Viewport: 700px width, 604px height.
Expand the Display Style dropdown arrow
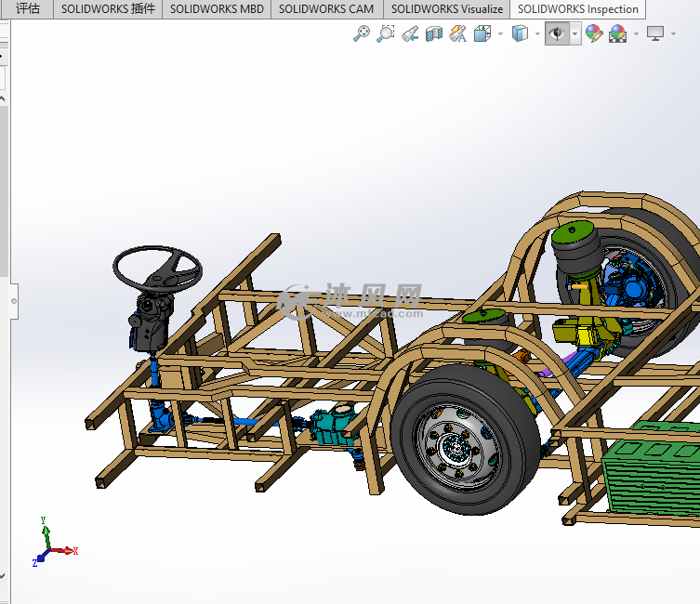point(537,34)
